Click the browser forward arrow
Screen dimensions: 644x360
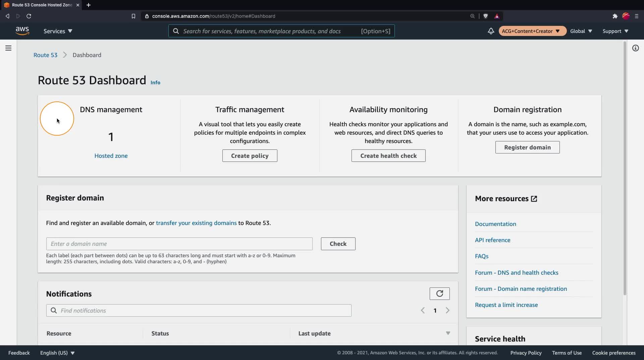18,16
